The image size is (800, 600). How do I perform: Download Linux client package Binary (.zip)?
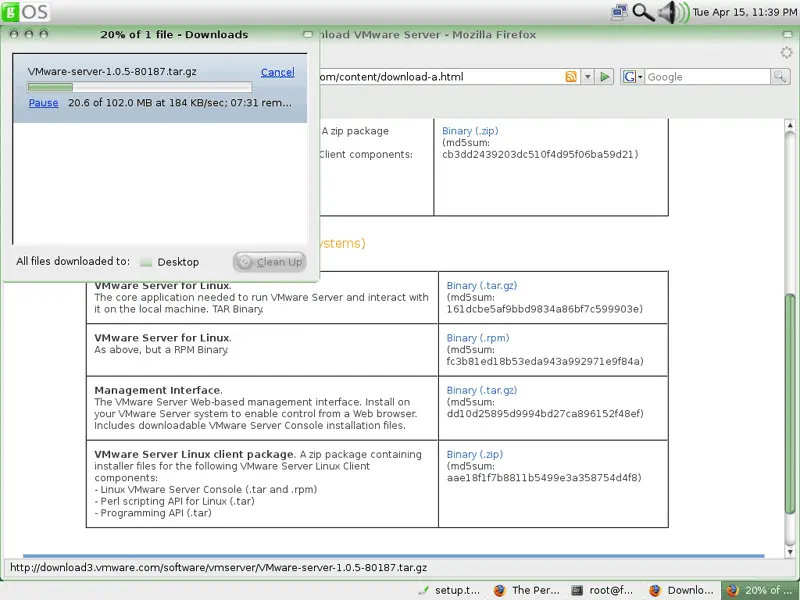(x=474, y=454)
